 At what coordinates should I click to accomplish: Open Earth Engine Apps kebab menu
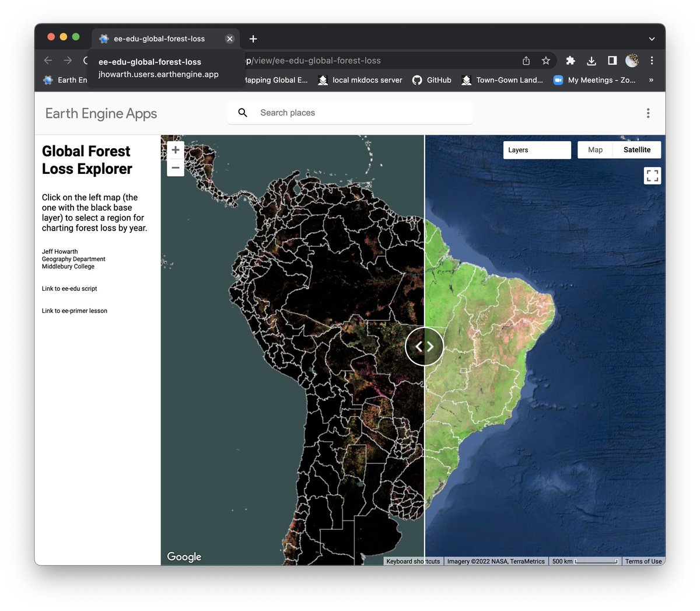pyautogui.click(x=648, y=113)
